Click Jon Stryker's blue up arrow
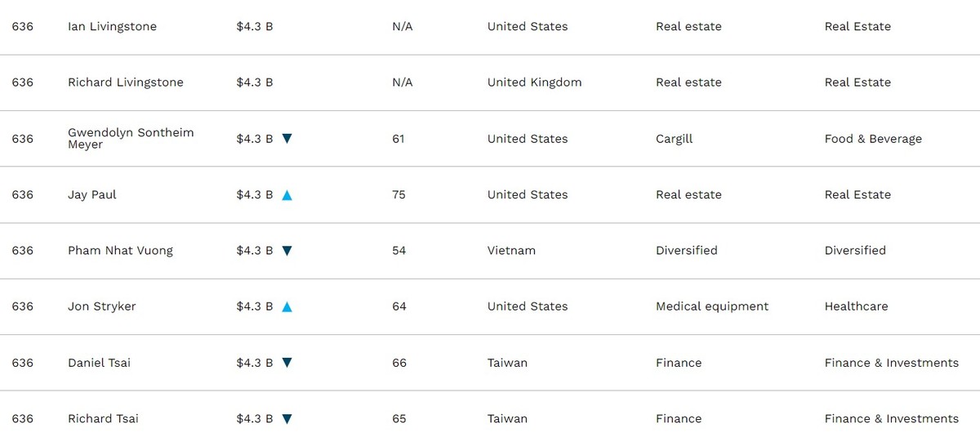 [x=287, y=307]
